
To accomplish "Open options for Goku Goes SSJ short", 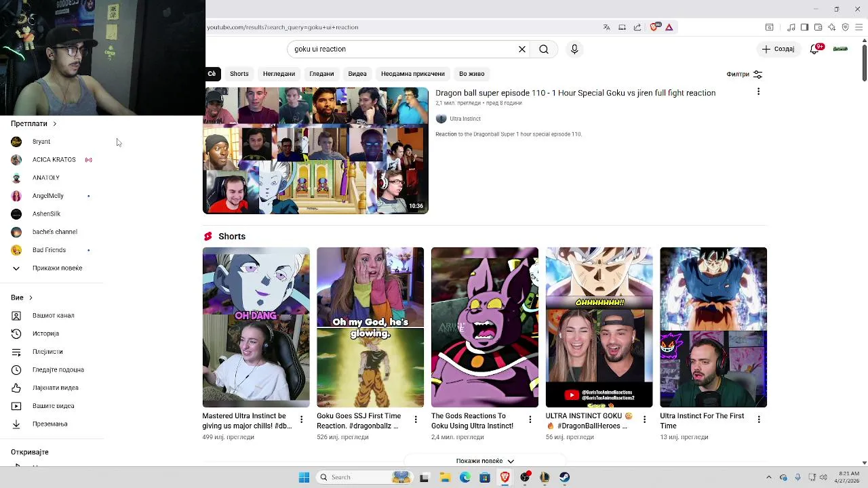I will pyautogui.click(x=416, y=420).
